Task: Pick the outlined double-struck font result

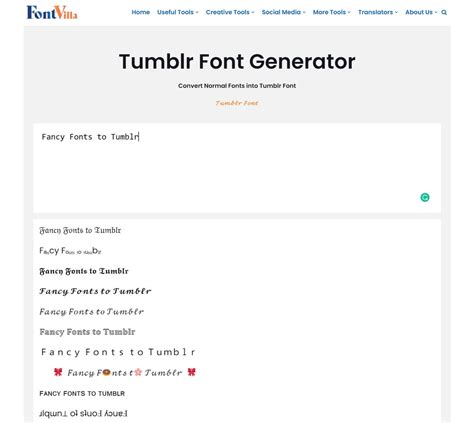Action: 87,332
